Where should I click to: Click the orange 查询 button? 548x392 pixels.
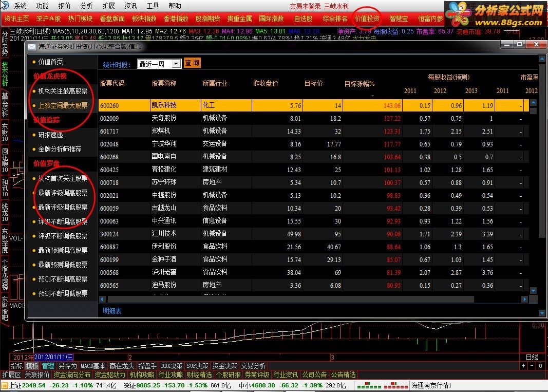(x=192, y=63)
